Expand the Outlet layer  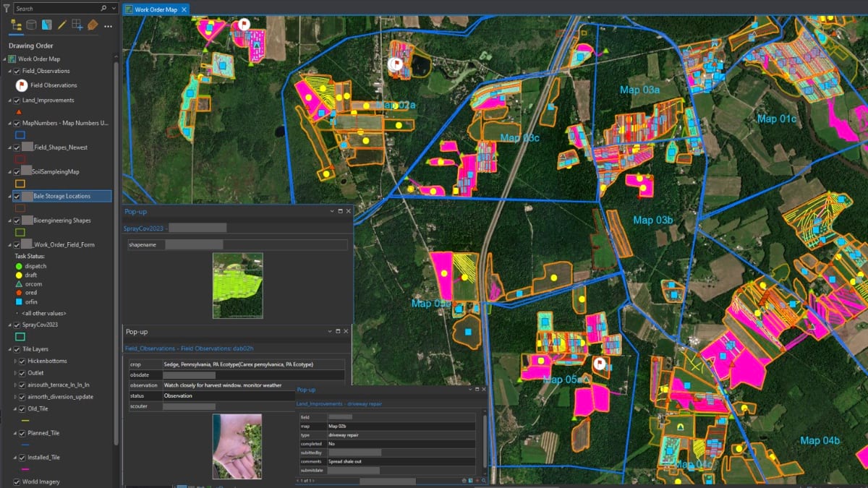point(17,373)
